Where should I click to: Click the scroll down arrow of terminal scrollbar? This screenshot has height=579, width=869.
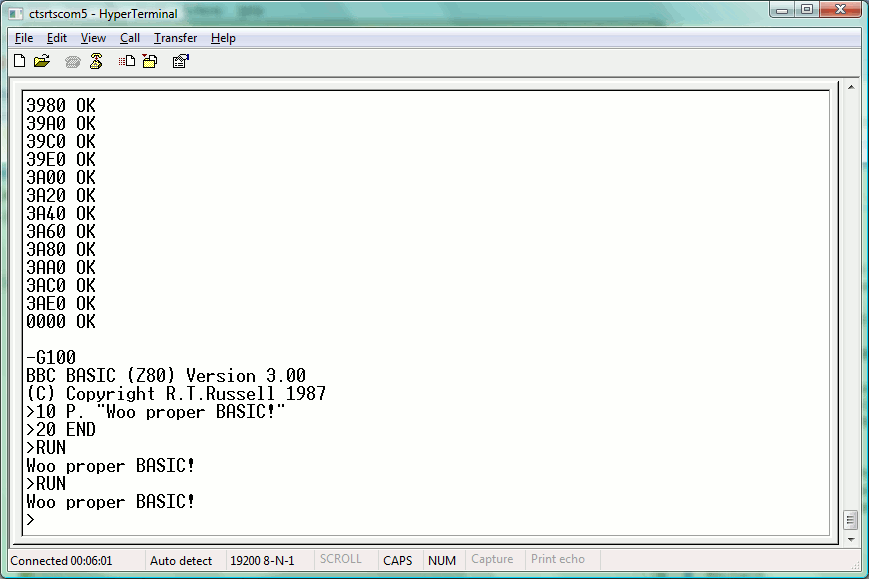point(851,539)
